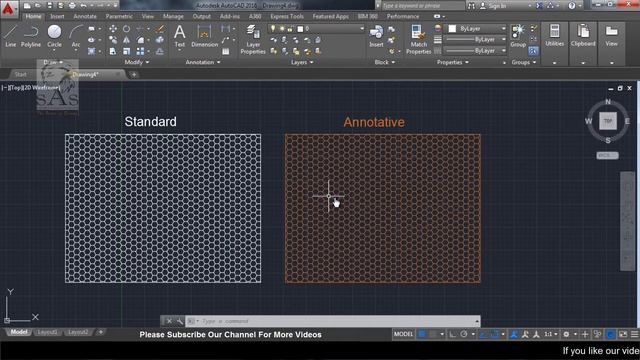Switch to the Layout1 tab
This screenshot has width=640, height=360.
click(x=47, y=332)
